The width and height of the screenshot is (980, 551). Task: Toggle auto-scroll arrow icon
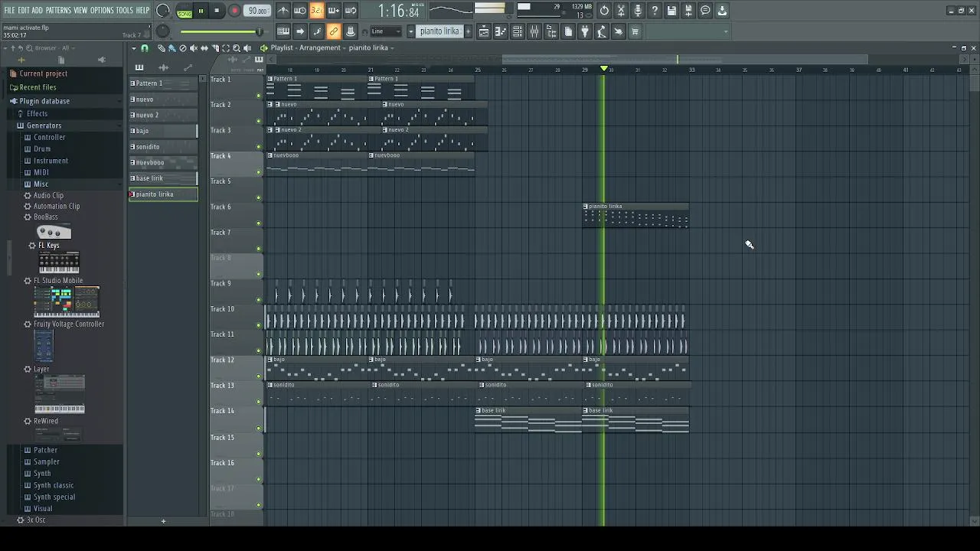(300, 31)
